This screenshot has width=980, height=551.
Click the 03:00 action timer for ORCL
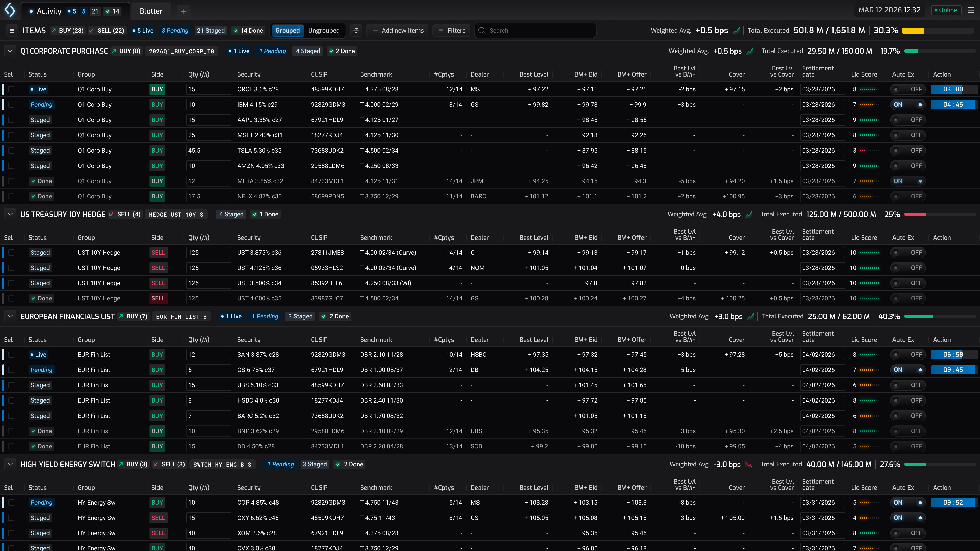click(x=953, y=89)
